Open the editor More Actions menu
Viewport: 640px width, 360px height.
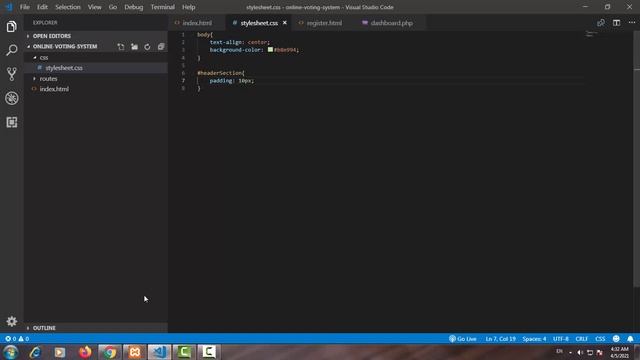click(632, 23)
